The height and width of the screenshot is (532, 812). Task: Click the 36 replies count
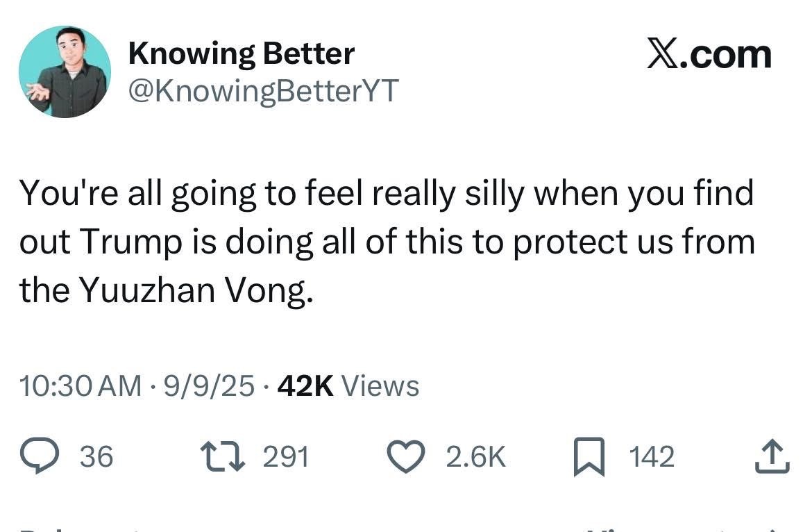click(x=96, y=456)
